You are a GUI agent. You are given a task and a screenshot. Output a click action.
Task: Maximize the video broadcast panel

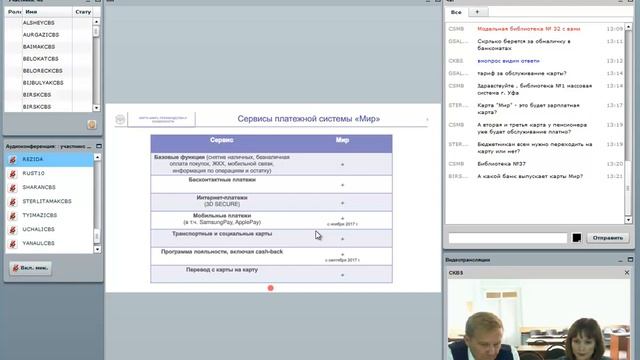(x=630, y=260)
